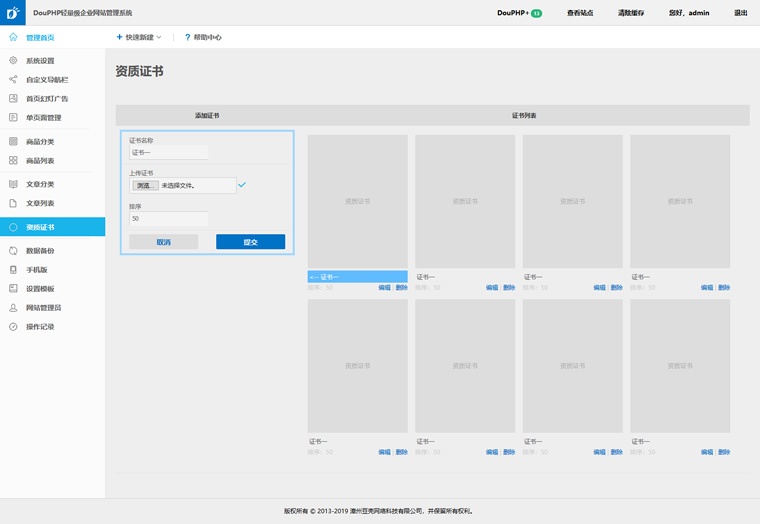Click the DouPHP logo icon

tap(13, 13)
